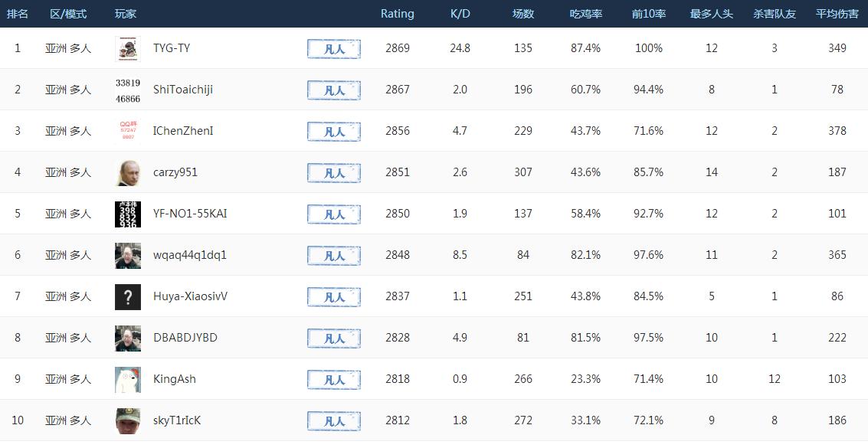
Task: Click the question-mark avatar for Huya-XiaosivV
Action: 128,296
